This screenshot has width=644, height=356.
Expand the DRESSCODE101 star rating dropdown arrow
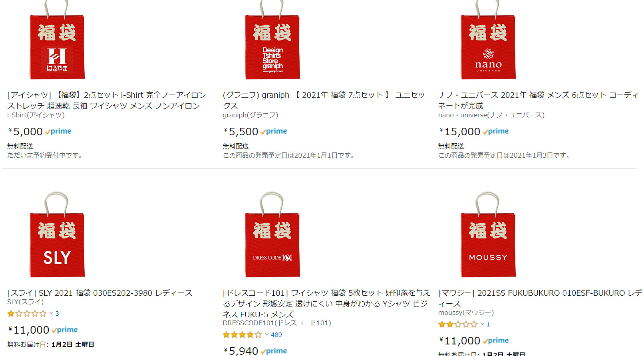[267, 334]
